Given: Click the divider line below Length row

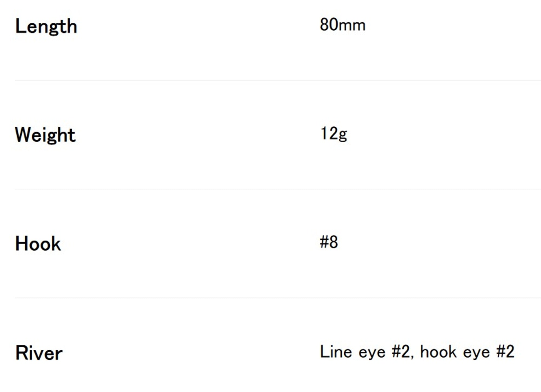Looking at the screenshot, I should 278,80.
